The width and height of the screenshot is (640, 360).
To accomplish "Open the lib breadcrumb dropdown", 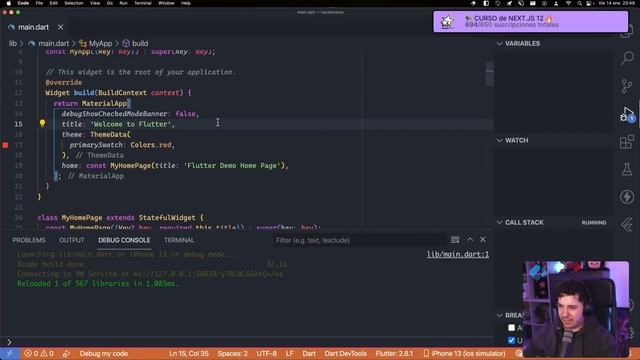I will [13, 43].
